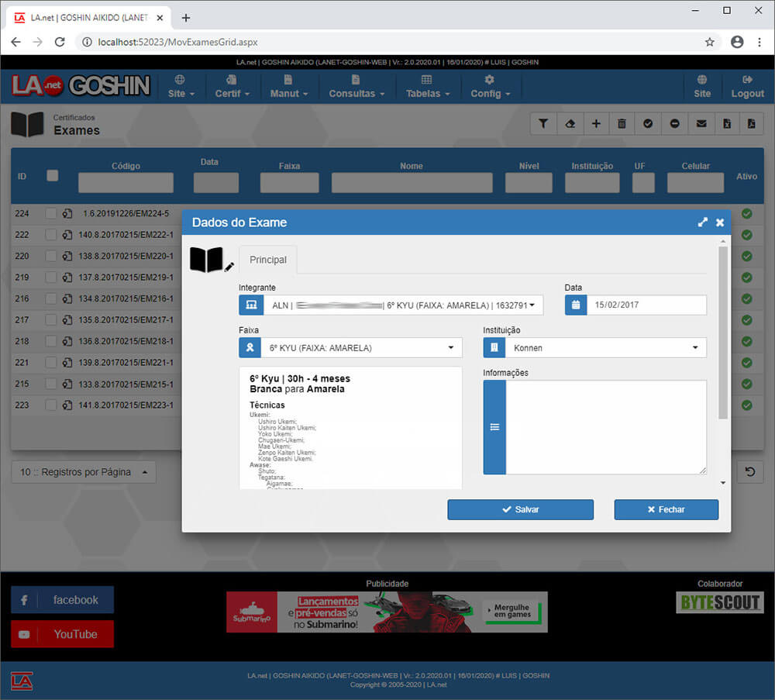Click the envelope email icon
This screenshot has width=775, height=700.
(701, 123)
